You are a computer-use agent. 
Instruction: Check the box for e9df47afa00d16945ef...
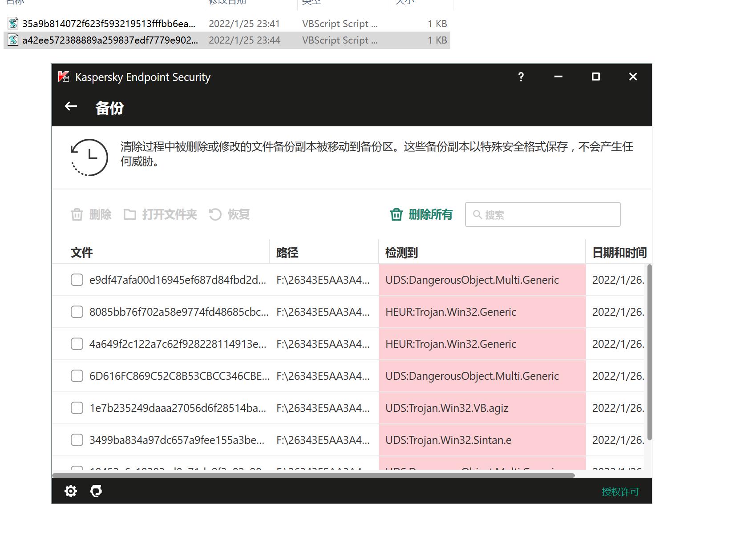click(x=77, y=280)
